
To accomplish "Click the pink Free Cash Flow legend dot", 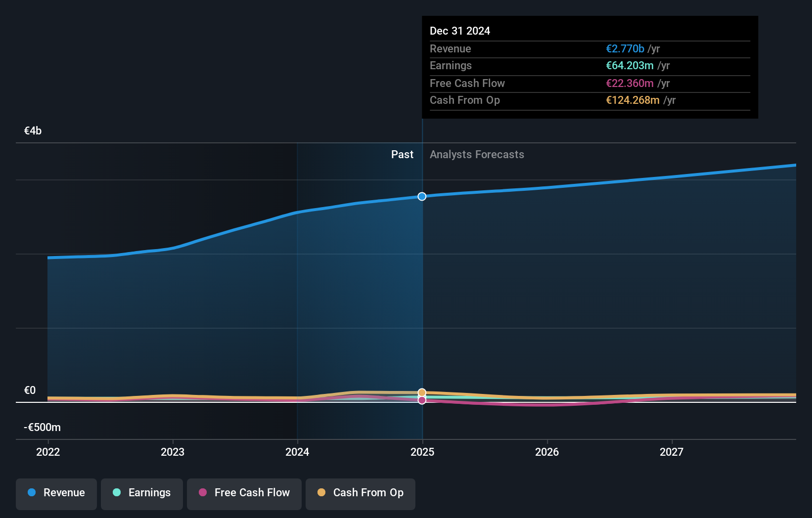I will [x=202, y=492].
